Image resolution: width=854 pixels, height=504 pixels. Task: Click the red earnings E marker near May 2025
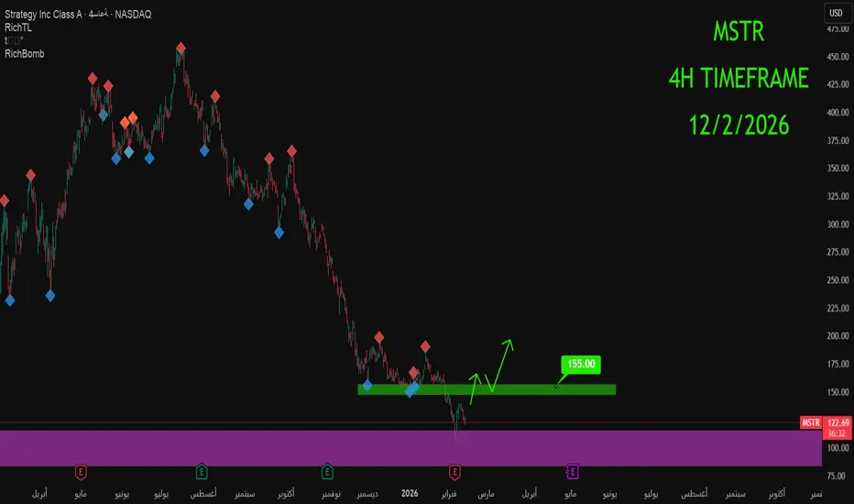pyautogui.click(x=81, y=472)
